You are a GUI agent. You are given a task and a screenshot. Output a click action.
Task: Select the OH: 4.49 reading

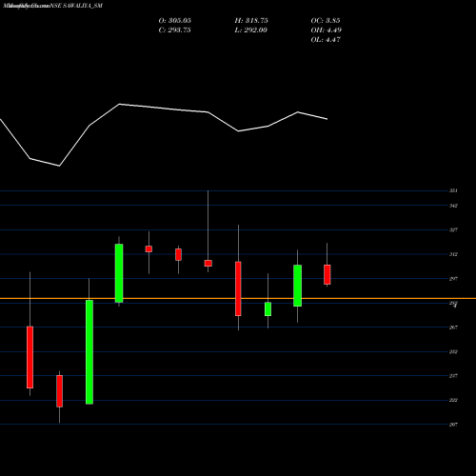326,30
